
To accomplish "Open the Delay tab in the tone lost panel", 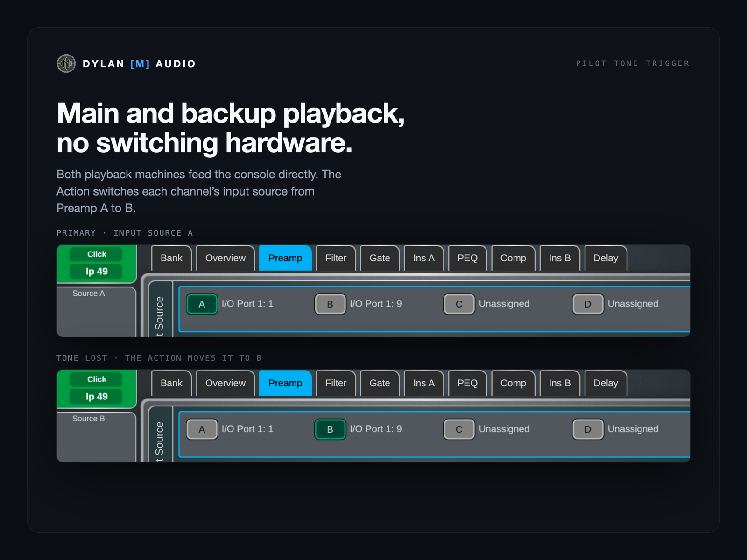I will [606, 383].
